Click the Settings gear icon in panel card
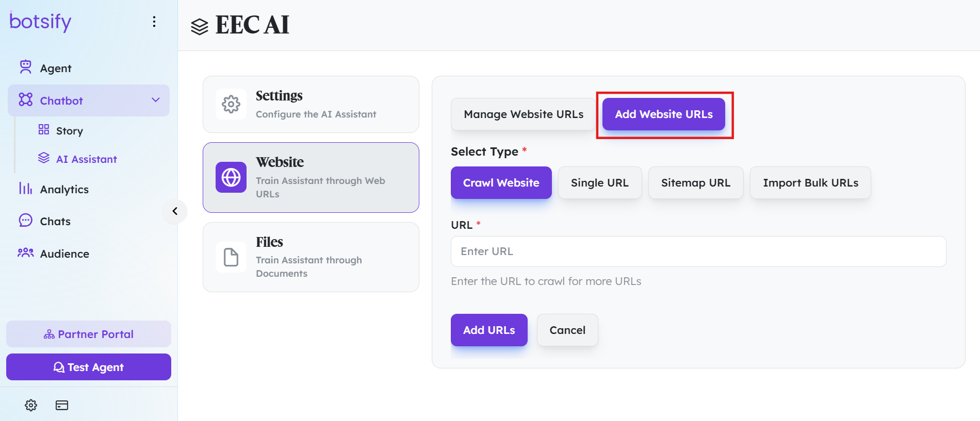This screenshot has height=421, width=980. tap(231, 104)
